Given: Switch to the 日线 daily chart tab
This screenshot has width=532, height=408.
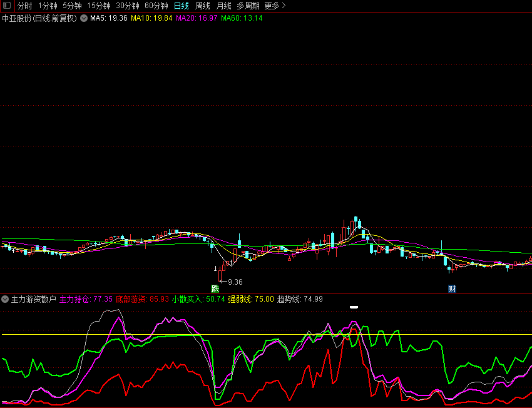Looking at the screenshot, I should (181, 6).
